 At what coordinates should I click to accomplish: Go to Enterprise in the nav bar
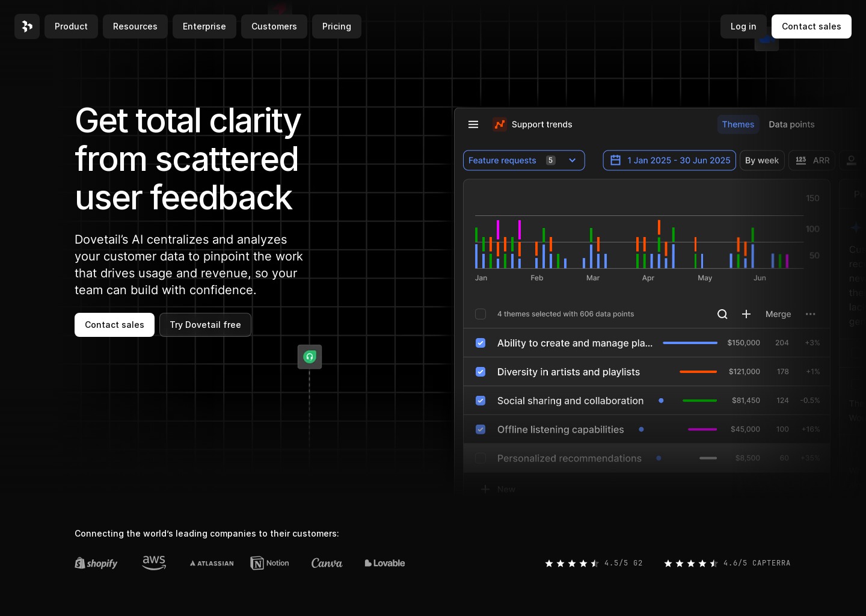[204, 26]
